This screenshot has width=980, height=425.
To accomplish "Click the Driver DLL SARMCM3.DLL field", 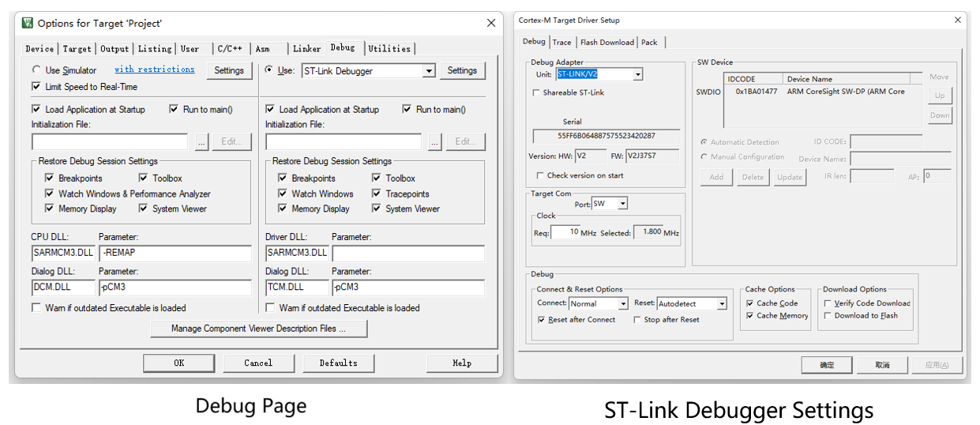I will 297,254.
